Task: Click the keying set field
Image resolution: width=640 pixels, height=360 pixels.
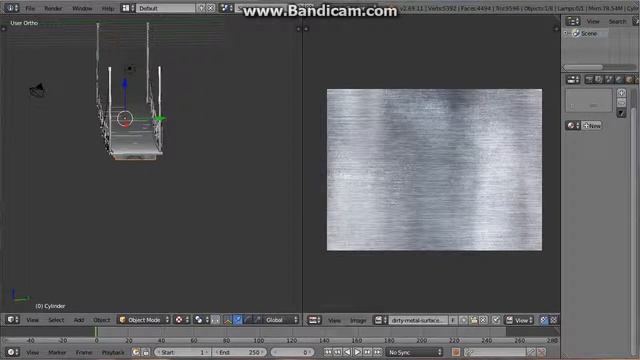Action: coord(495,352)
